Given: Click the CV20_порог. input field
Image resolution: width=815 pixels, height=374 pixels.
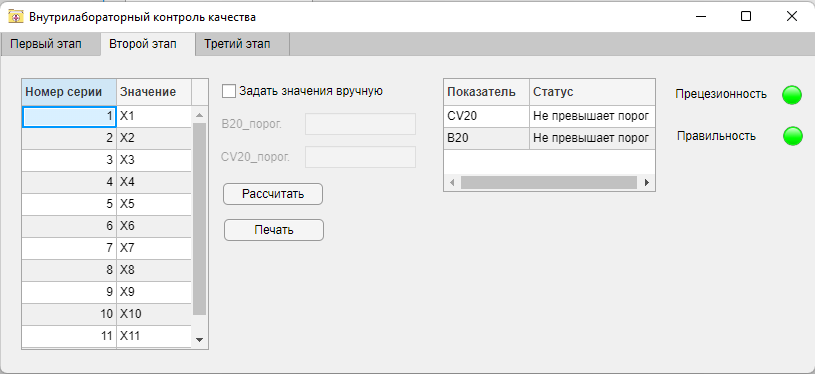Looking at the screenshot, I should coord(360,157).
